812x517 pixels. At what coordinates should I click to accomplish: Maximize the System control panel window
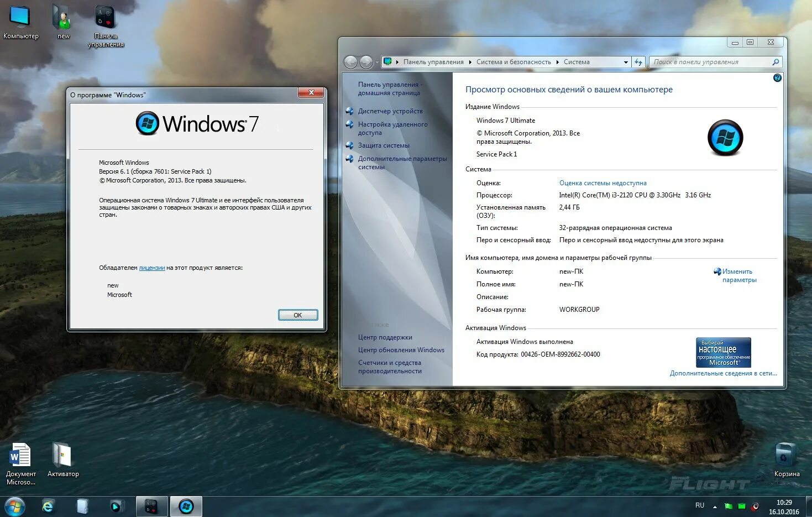click(750, 43)
